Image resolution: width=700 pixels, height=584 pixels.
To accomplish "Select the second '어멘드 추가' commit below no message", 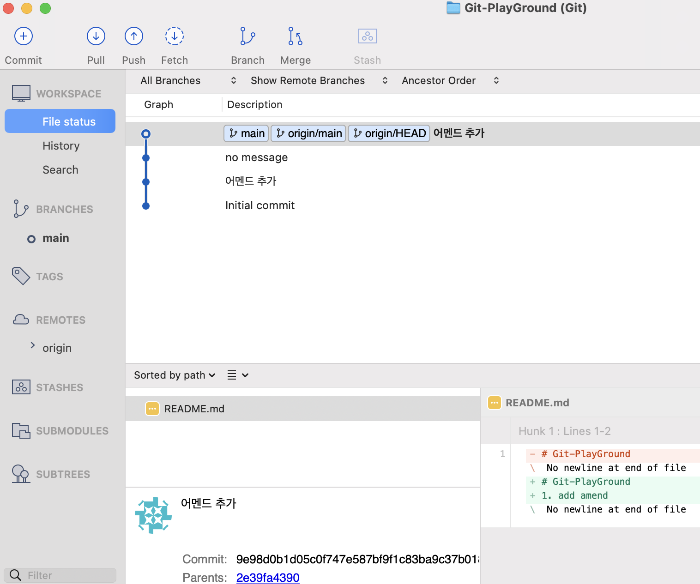I will tap(413, 181).
